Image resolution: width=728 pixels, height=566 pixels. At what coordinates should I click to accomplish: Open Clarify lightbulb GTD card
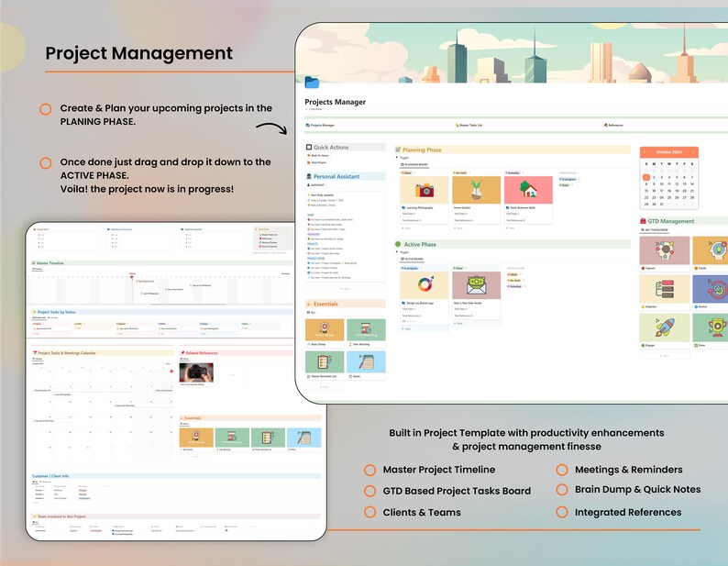[x=711, y=254]
